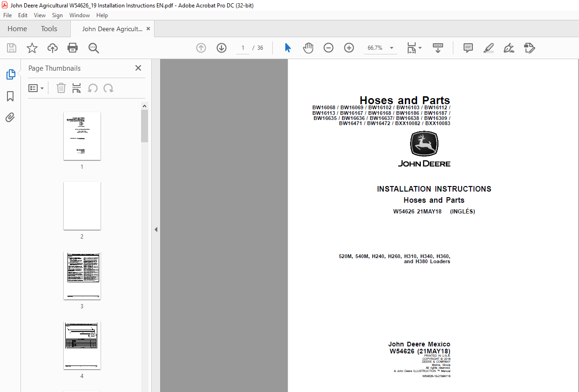Go to previous page arrow
Image resolution: width=579 pixels, height=392 pixels.
[201, 48]
